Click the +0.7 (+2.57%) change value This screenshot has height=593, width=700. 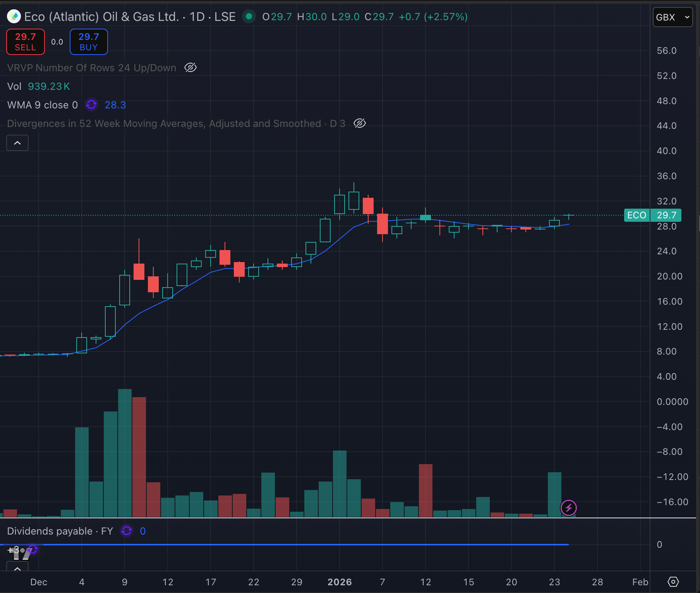pyautogui.click(x=433, y=17)
